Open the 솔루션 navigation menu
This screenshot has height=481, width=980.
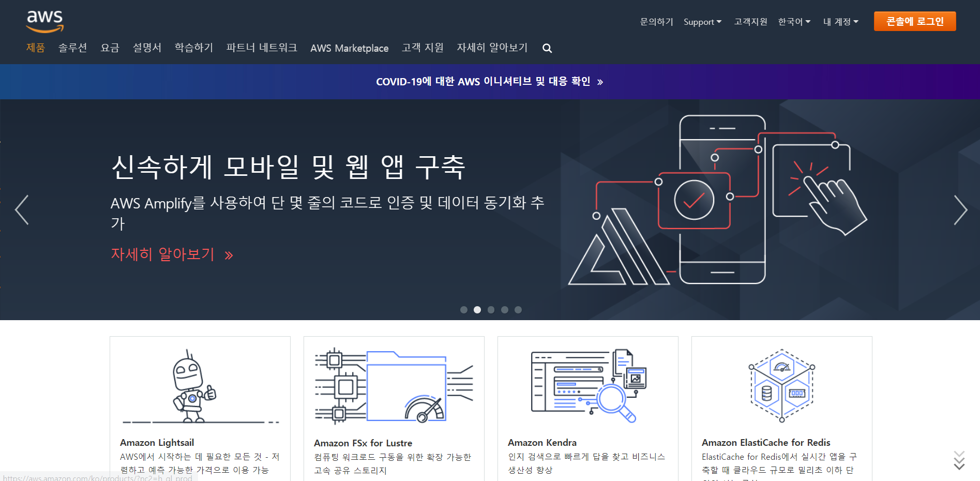(72, 48)
